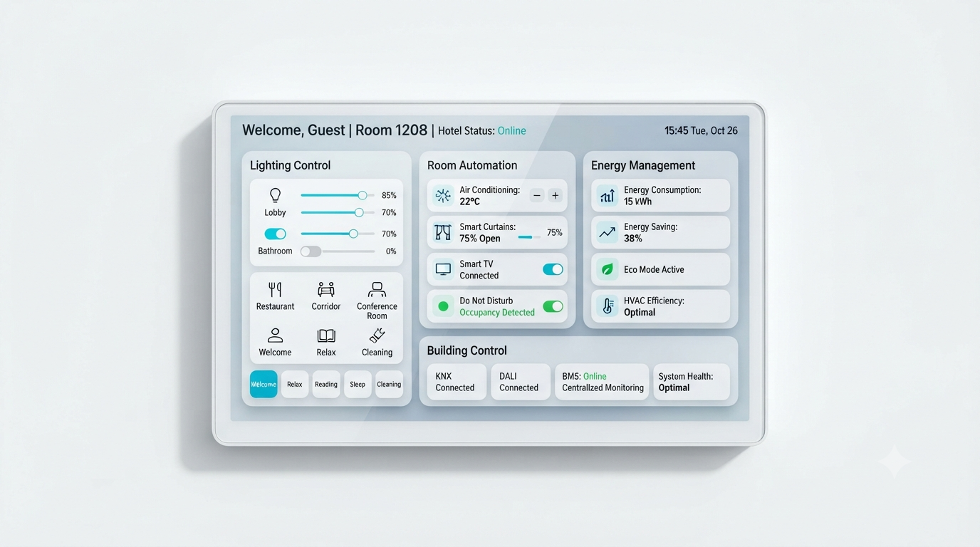The height and width of the screenshot is (547, 980).
Task: Open the System Health Optimal card
Action: tap(692, 382)
